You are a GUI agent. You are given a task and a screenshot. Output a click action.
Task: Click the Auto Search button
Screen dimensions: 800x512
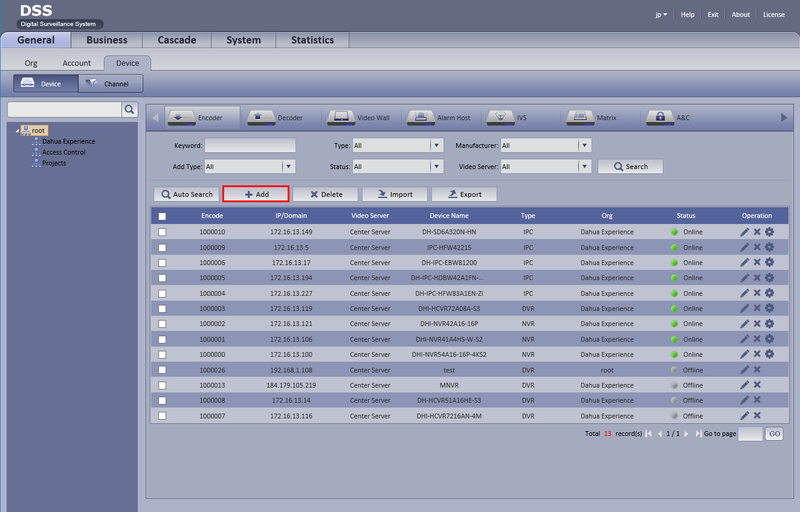click(x=185, y=194)
